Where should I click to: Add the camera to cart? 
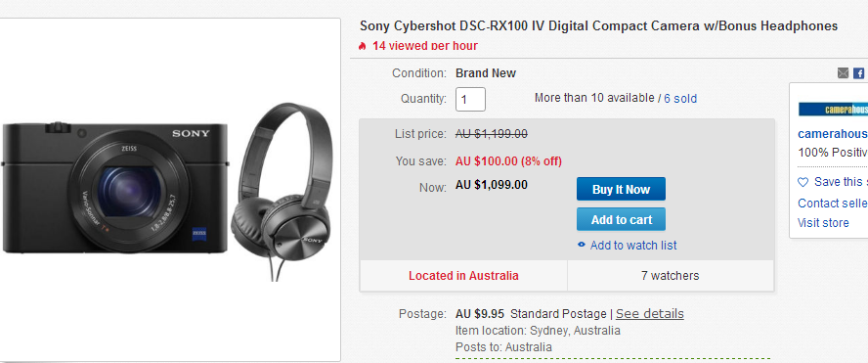coord(621,219)
